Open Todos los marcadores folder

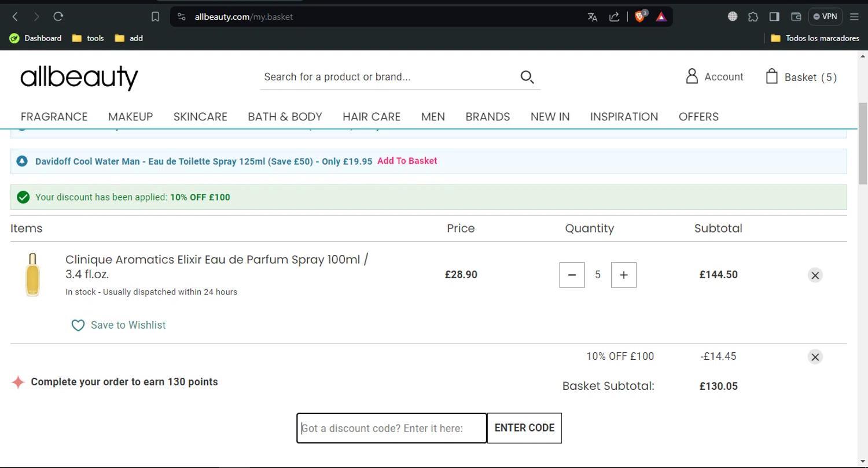[x=815, y=38]
